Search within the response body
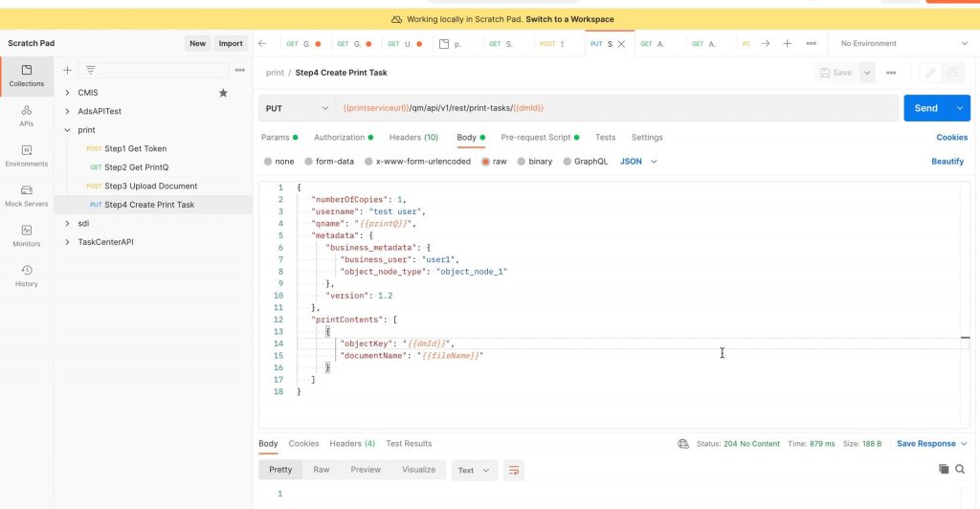 tap(960, 469)
